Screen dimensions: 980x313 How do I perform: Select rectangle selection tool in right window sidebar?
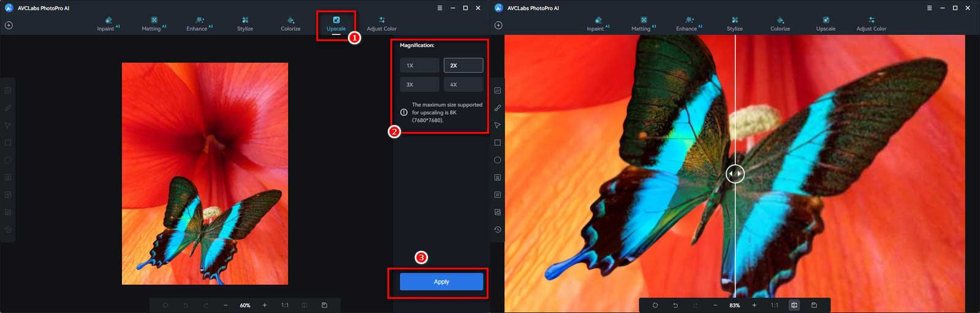(498, 142)
